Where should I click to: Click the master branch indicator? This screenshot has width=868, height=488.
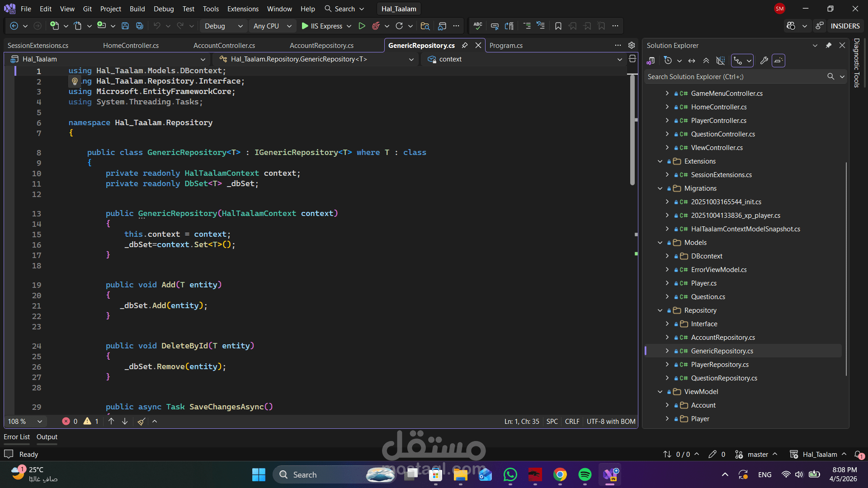[x=757, y=455]
